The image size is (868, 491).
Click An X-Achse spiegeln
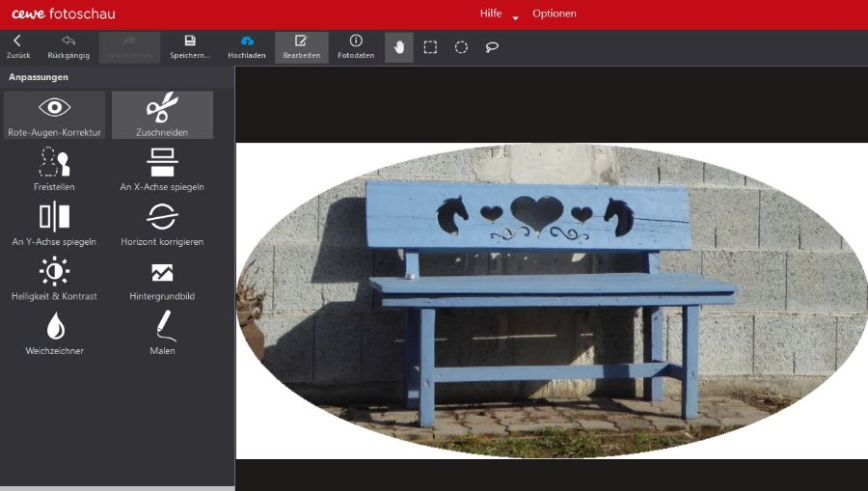tap(162, 170)
